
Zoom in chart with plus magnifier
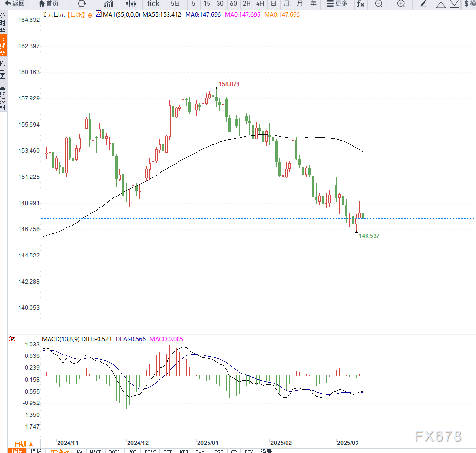(401, 4)
